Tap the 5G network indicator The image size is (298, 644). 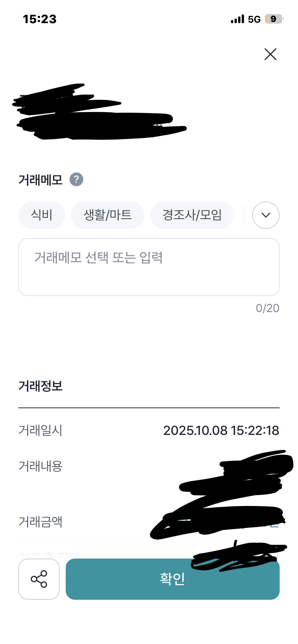(254, 19)
